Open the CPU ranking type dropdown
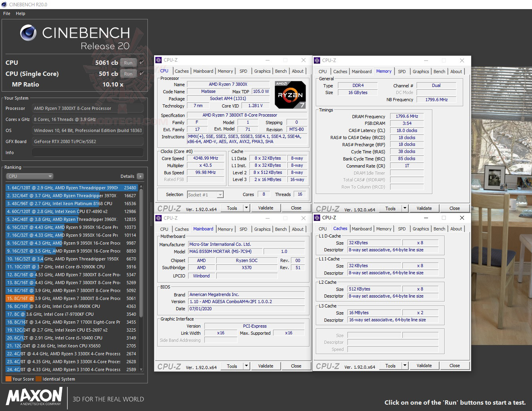The width and height of the screenshot is (532, 411). coord(30,176)
